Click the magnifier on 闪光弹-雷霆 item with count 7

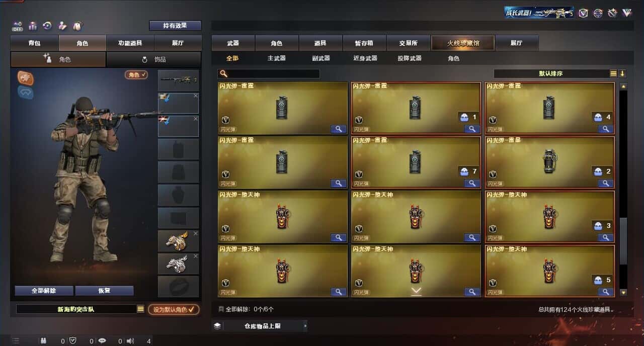pyautogui.click(x=472, y=183)
